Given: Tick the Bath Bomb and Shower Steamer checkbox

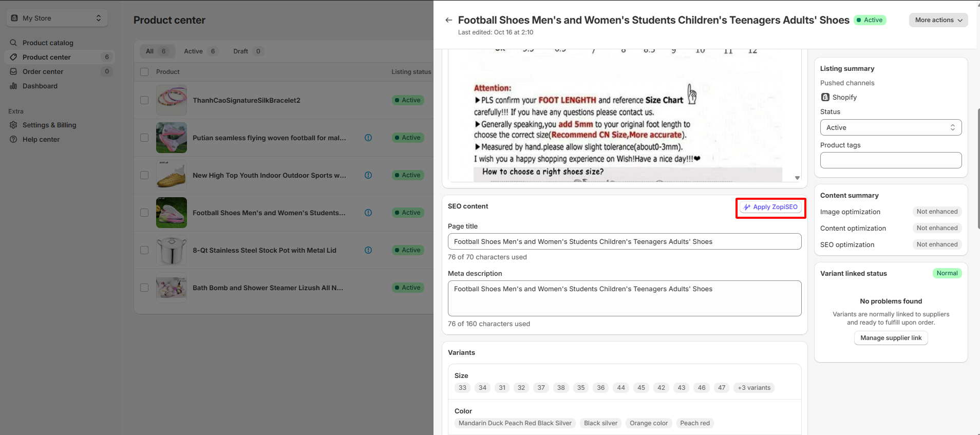Looking at the screenshot, I should 144,288.
